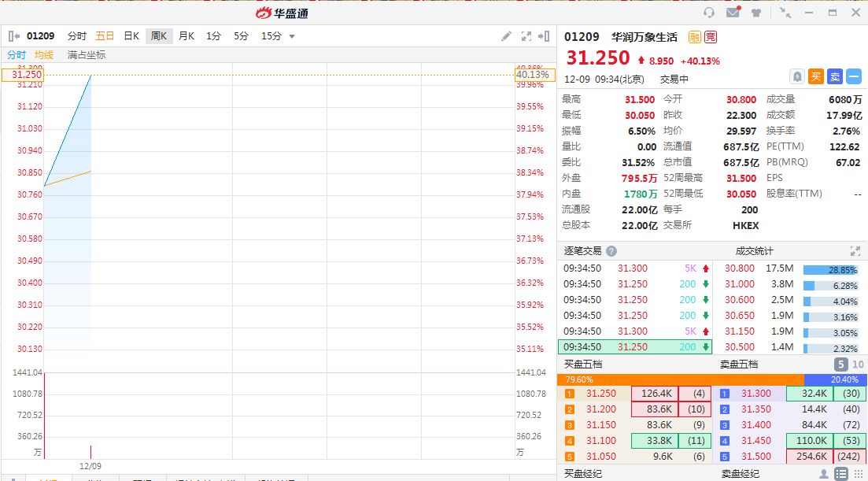The image size is (868, 481).
Task: Click the 28.85% volume bar for 30.800
Action: (x=830, y=269)
